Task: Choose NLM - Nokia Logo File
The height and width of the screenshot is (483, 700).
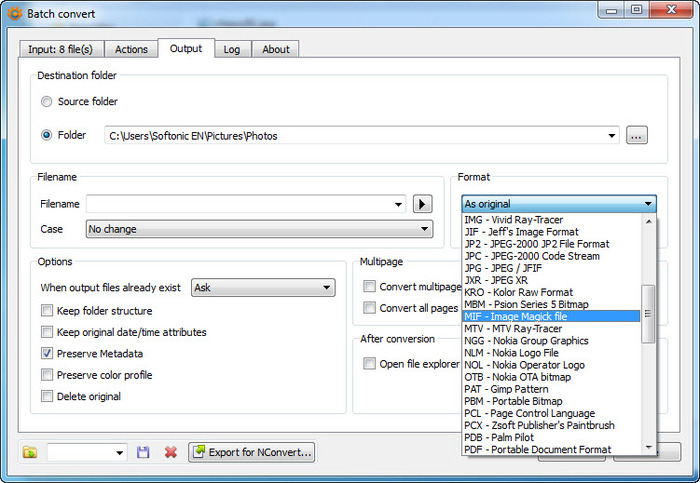Action: coord(551,353)
